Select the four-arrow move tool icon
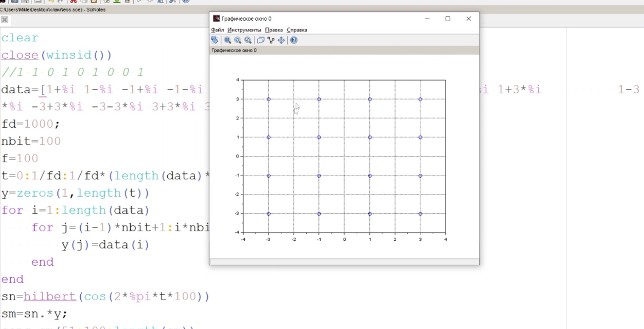The image size is (644, 329). click(281, 40)
